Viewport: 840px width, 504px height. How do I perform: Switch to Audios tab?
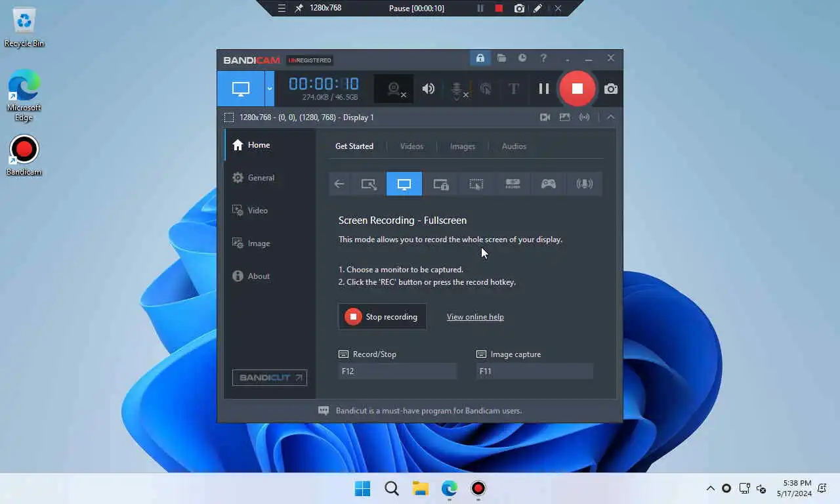coord(514,146)
